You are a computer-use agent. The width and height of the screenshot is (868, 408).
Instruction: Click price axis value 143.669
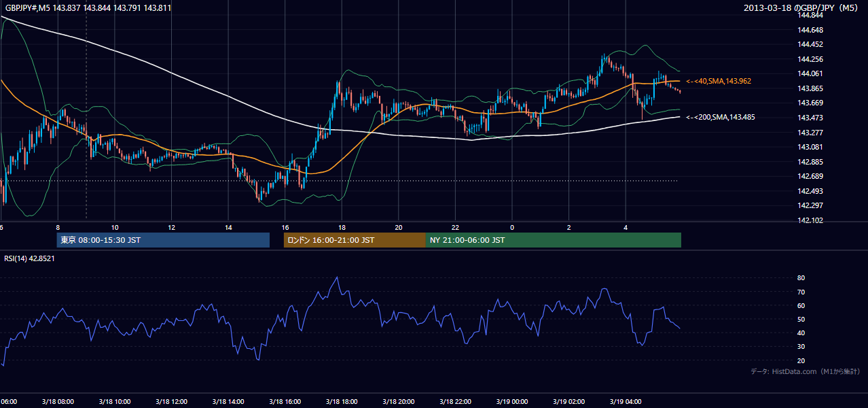point(811,103)
